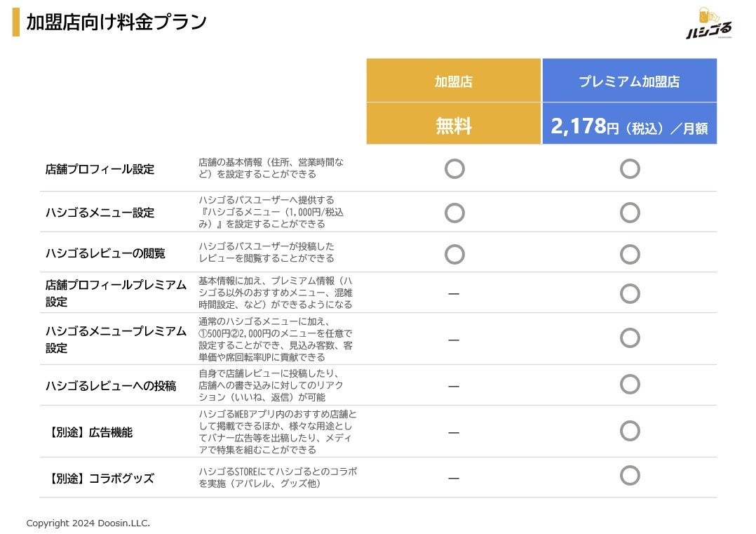Click the 加盟店 dash for 【別途】コラボグッズ
756x534 pixels.
tap(454, 479)
